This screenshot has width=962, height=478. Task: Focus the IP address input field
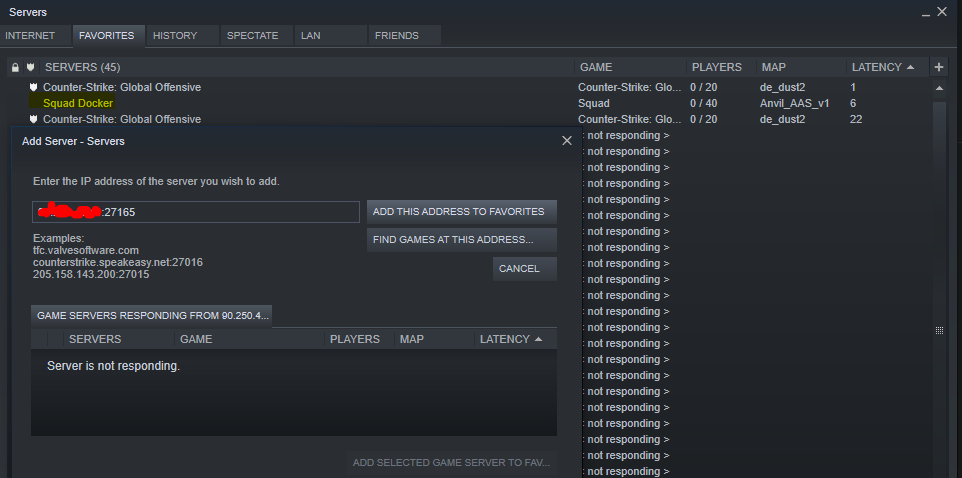[196, 212]
